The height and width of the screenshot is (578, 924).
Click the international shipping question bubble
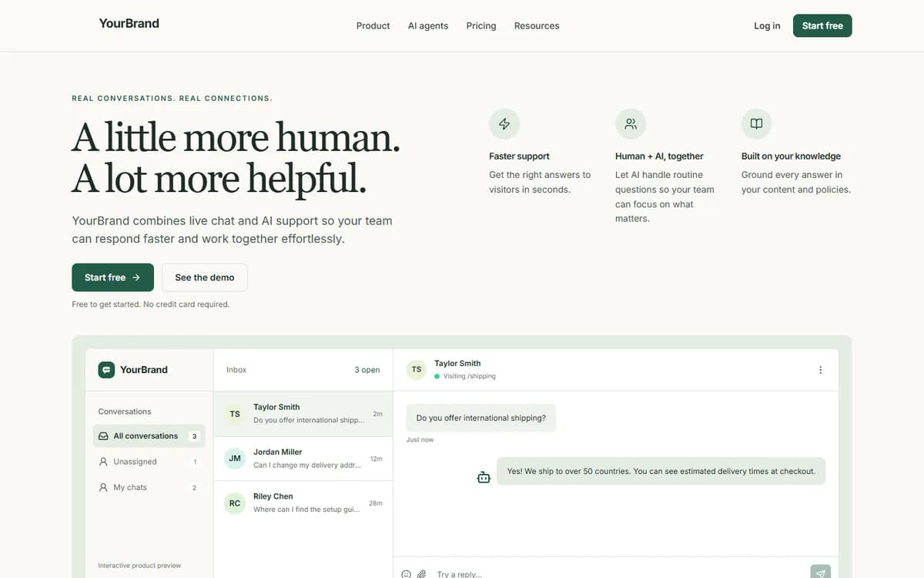click(481, 418)
